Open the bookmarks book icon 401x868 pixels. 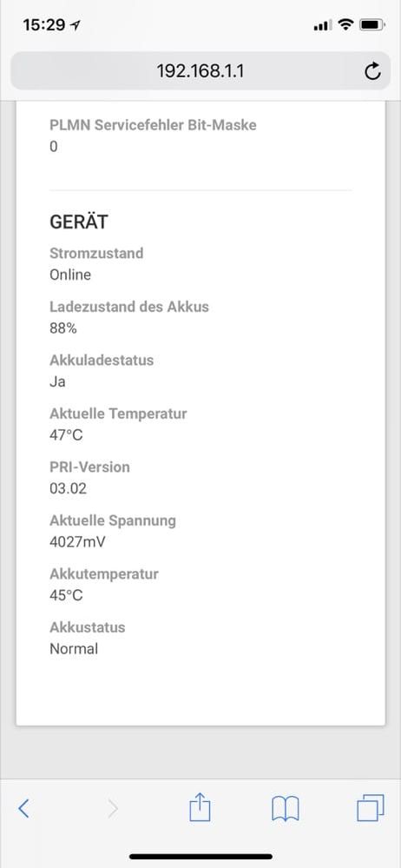[x=286, y=809]
